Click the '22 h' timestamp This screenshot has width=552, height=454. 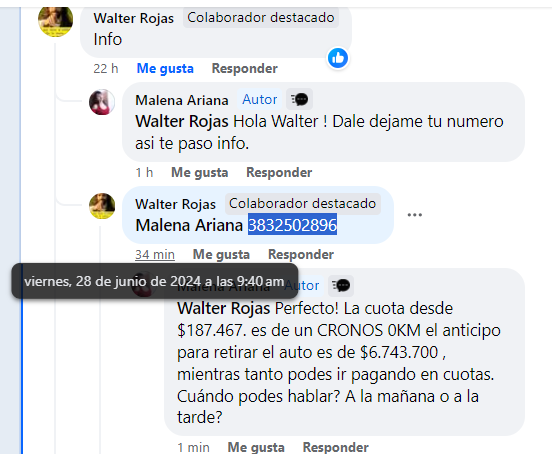tap(106, 68)
